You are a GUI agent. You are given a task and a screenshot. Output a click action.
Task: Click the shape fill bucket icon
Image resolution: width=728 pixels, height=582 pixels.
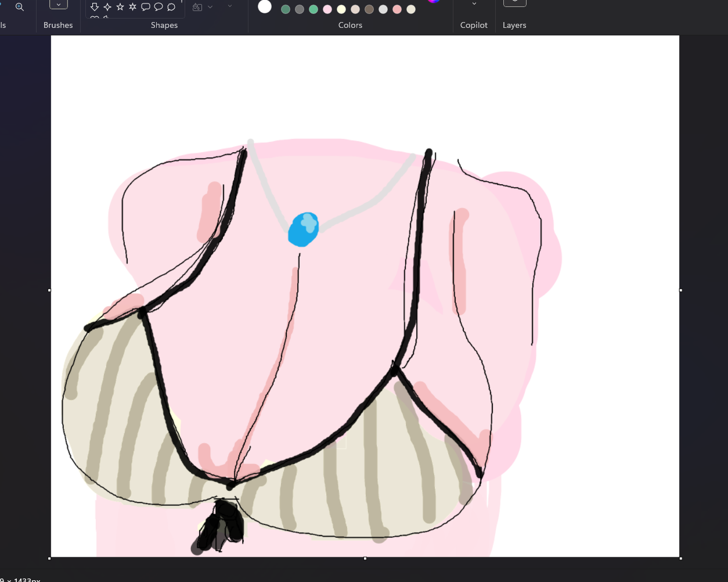tap(197, 7)
